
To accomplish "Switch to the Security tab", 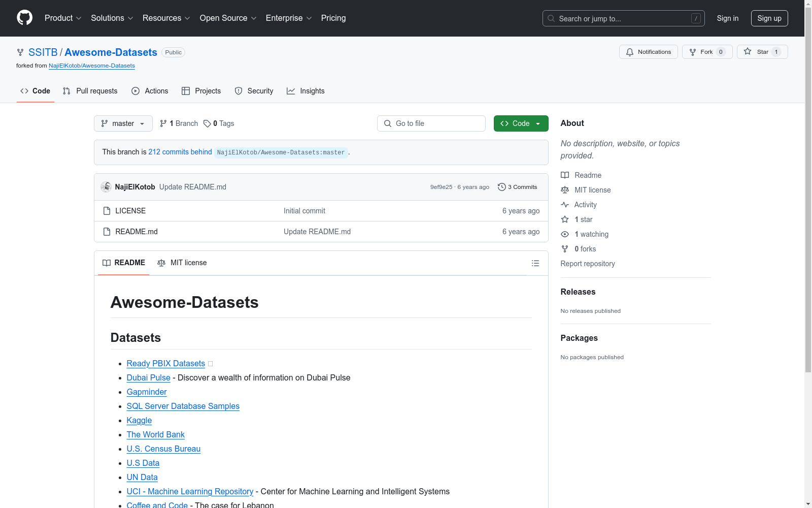I will point(254,91).
